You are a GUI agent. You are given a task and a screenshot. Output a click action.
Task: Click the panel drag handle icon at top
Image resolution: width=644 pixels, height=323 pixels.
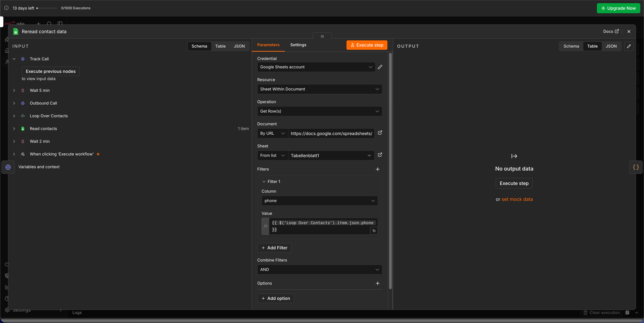coord(322,36)
